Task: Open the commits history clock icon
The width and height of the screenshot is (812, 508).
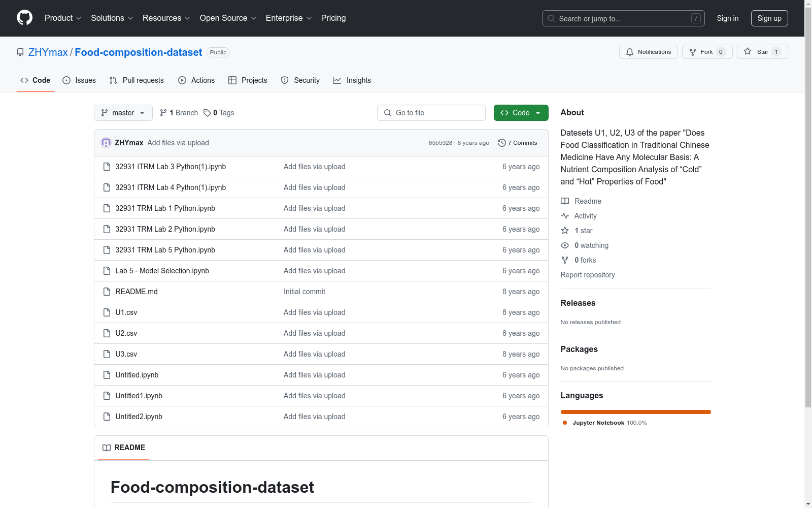Action: tap(502, 143)
